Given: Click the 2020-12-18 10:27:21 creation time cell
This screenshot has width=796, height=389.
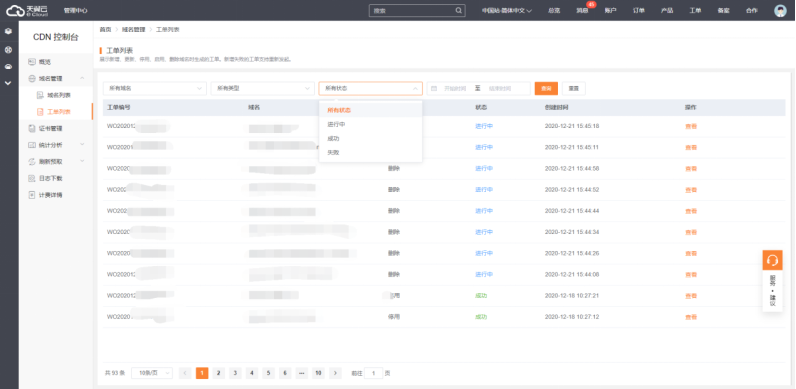Looking at the screenshot, I should point(572,296).
